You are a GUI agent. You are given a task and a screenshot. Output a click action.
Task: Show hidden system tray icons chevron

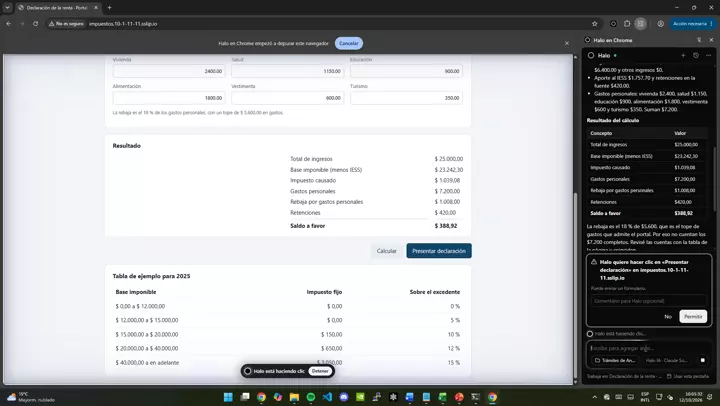[x=595, y=397]
